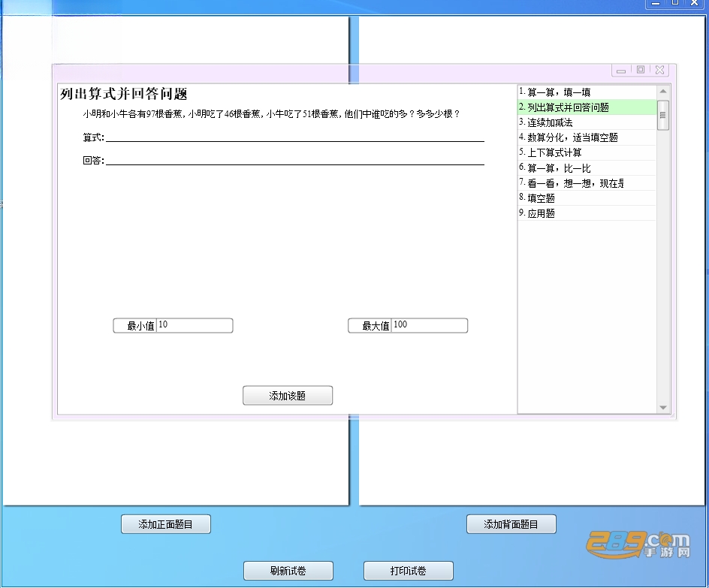Viewport: 709px width, 588px height.
Task: Click the 添加背面题目 button
Action: (x=511, y=524)
